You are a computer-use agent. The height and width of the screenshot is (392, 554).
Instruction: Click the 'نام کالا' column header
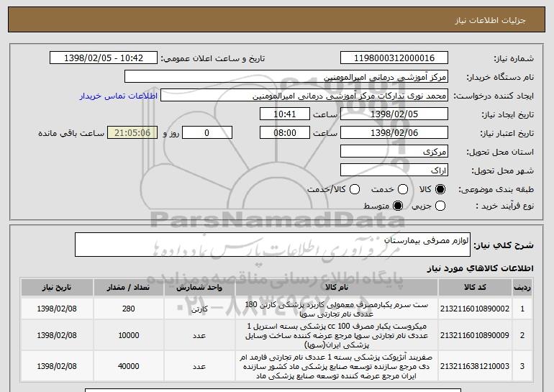pyautogui.click(x=337, y=288)
